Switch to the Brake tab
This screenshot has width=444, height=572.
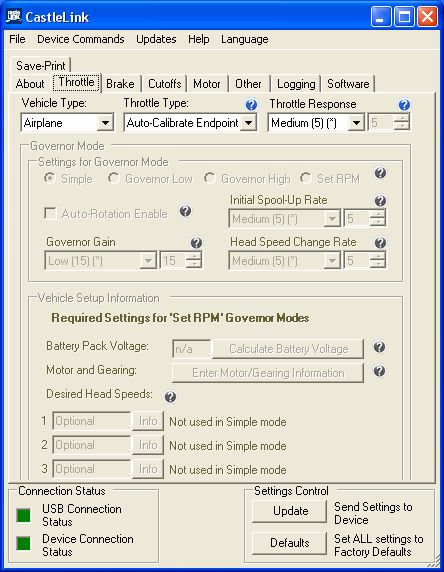(120, 84)
